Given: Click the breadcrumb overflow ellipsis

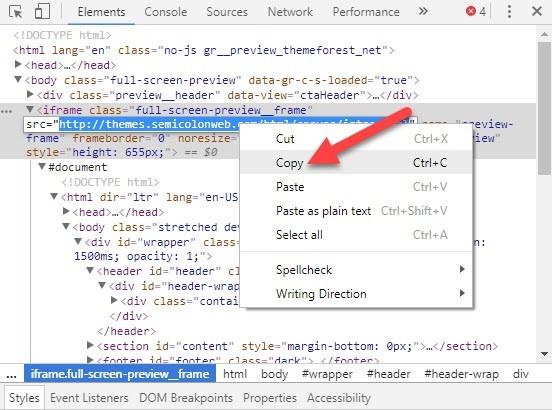Looking at the screenshot, I should click(x=11, y=374).
